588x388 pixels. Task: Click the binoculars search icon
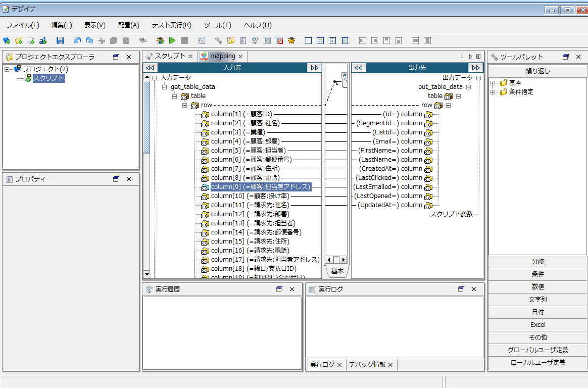pyautogui.click(x=143, y=40)
